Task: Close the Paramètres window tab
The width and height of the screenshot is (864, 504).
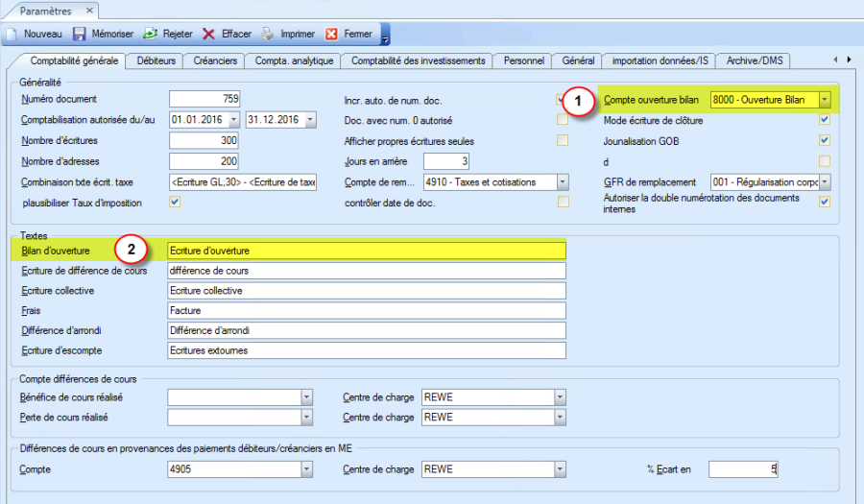Action: [x=88, y=11]
